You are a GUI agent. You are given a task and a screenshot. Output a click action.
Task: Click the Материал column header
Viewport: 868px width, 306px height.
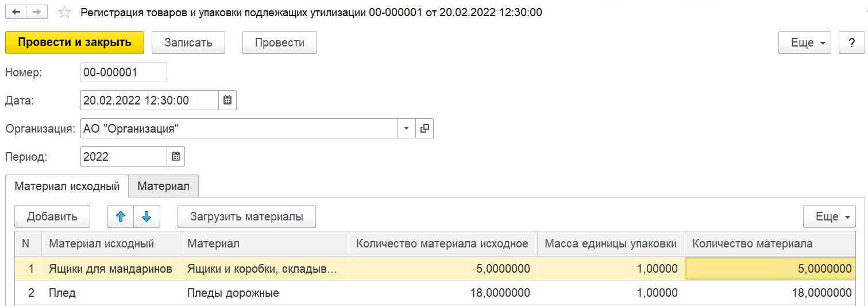pos(264,243)
